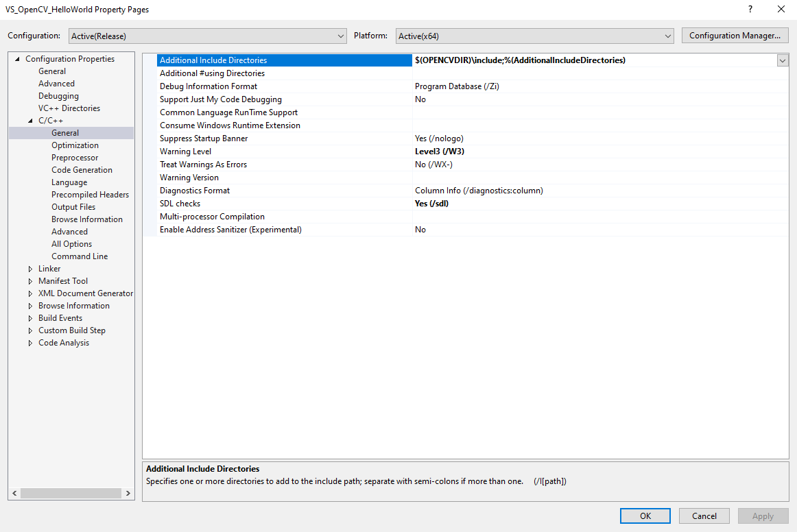Select the Suppress Startup Banner property
Image resolution: width=797 pixels, height=532 pixels.
pos(285,138)
